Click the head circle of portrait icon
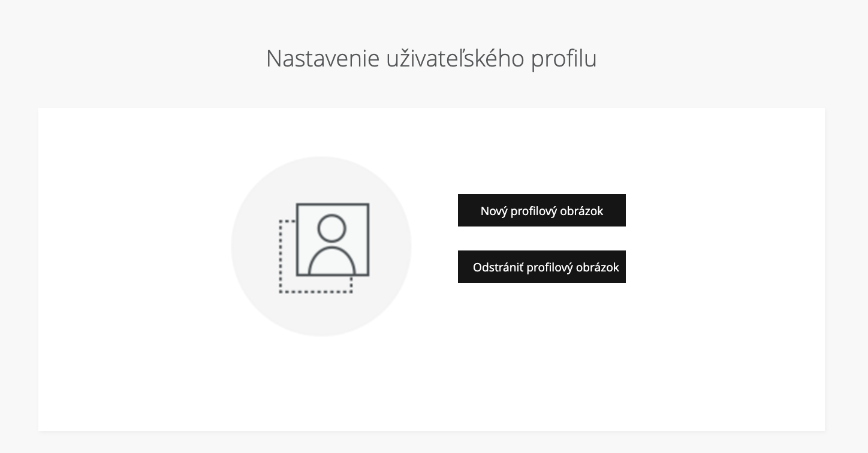The image size is (868, 453). pos(332,228)
